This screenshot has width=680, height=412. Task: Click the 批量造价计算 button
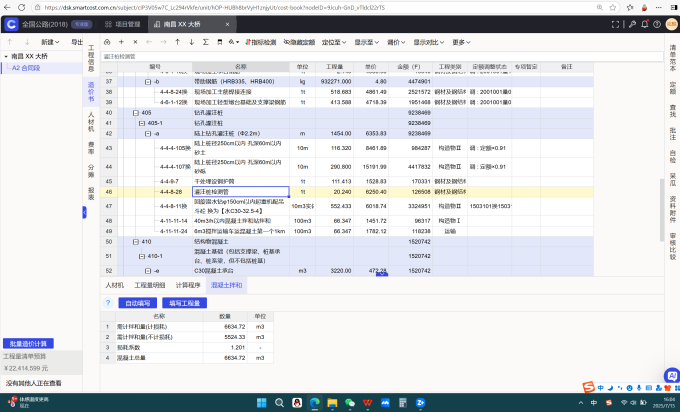tap(28, 342)
